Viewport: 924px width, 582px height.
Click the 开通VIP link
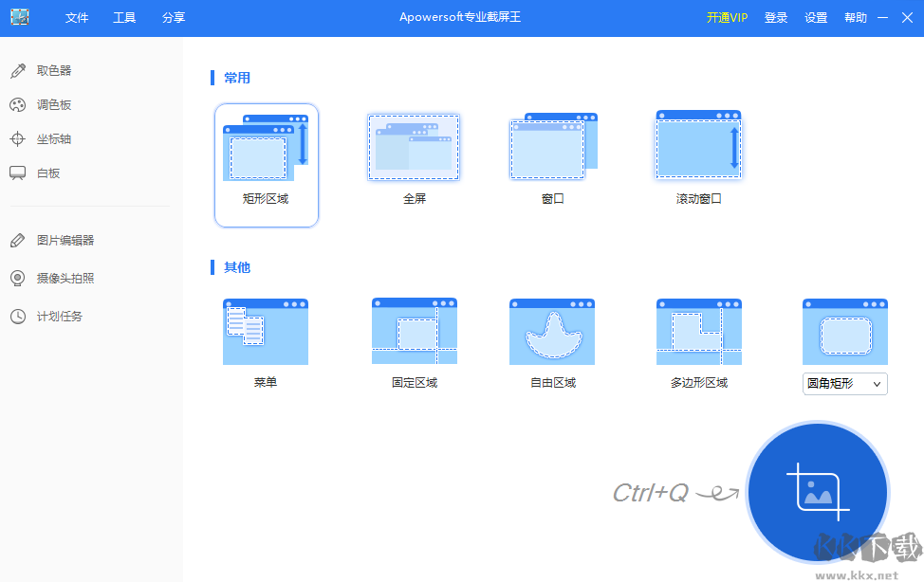[727, 18]
